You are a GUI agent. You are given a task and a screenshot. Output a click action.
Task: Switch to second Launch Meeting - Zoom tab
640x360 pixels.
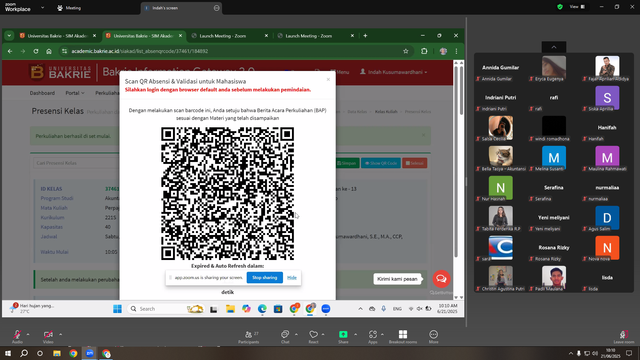coord(316,36)
